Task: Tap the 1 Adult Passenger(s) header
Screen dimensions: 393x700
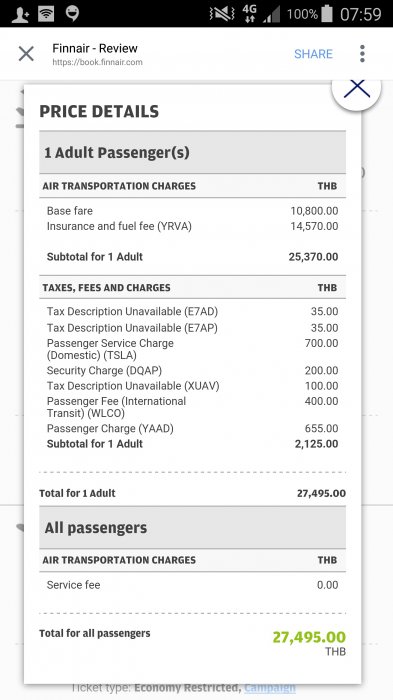Action: [x=192, y=153]
